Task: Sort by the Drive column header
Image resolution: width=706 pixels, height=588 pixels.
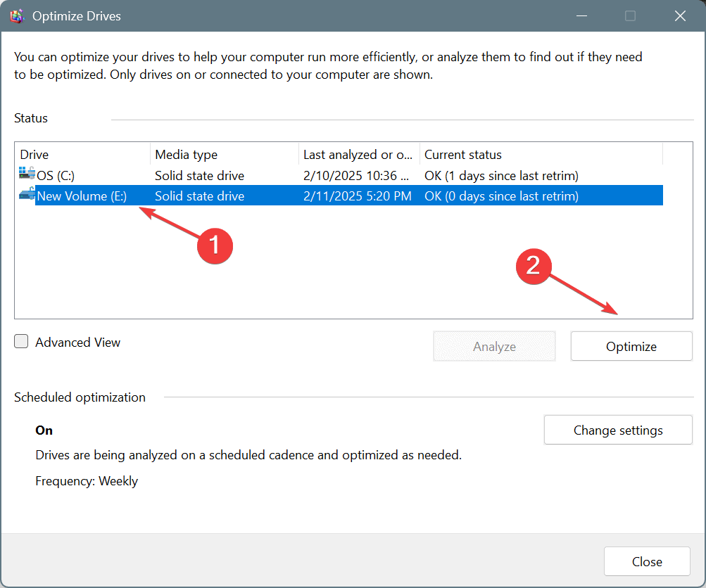Action: 82,155
